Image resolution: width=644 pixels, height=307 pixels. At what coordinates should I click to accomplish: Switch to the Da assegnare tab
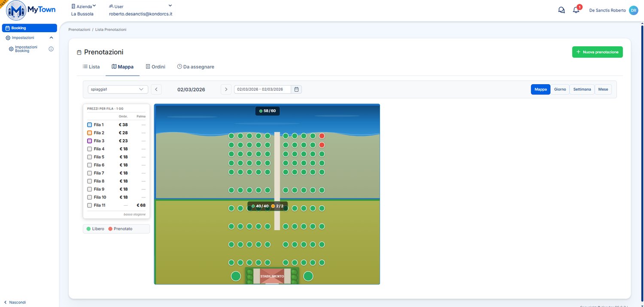[195, 67]
